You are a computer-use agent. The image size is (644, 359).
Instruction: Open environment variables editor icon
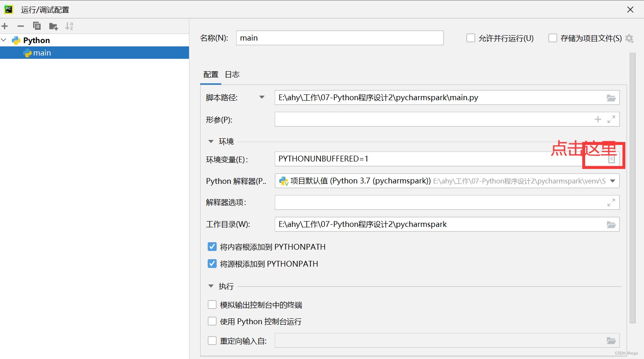[x=611, y=159]
